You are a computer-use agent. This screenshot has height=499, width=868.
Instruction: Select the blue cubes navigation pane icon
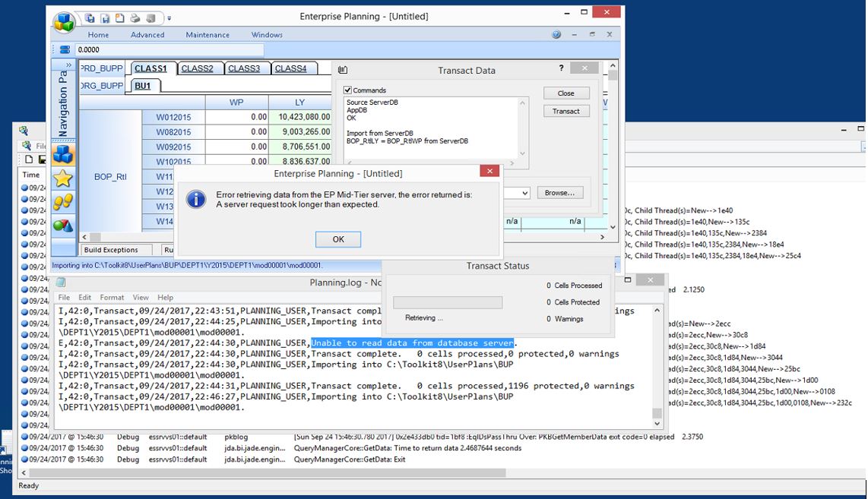(x=63, y=153)
